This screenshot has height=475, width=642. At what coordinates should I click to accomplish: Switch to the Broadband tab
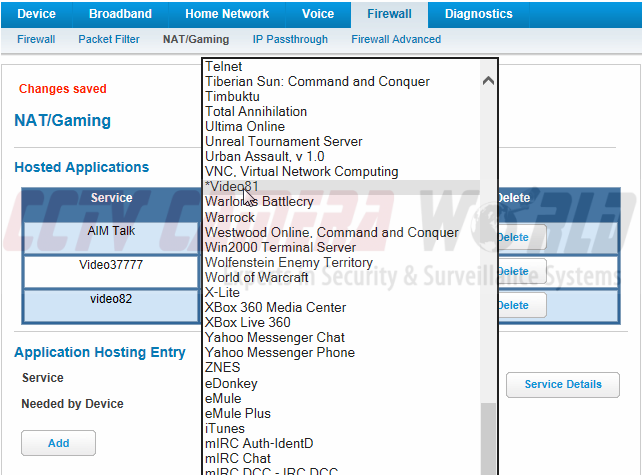coord(120,14)
